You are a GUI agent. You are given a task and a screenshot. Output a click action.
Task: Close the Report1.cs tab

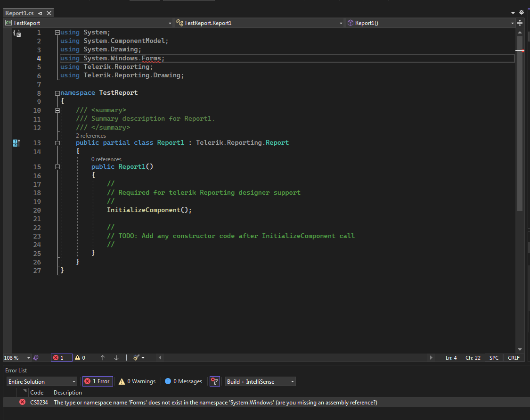49,13
